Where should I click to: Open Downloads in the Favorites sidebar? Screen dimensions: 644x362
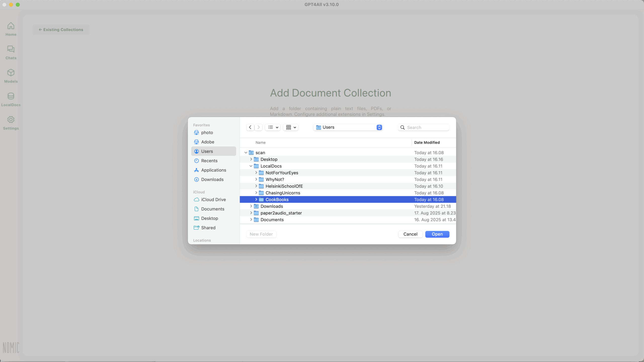click(214, 179)
